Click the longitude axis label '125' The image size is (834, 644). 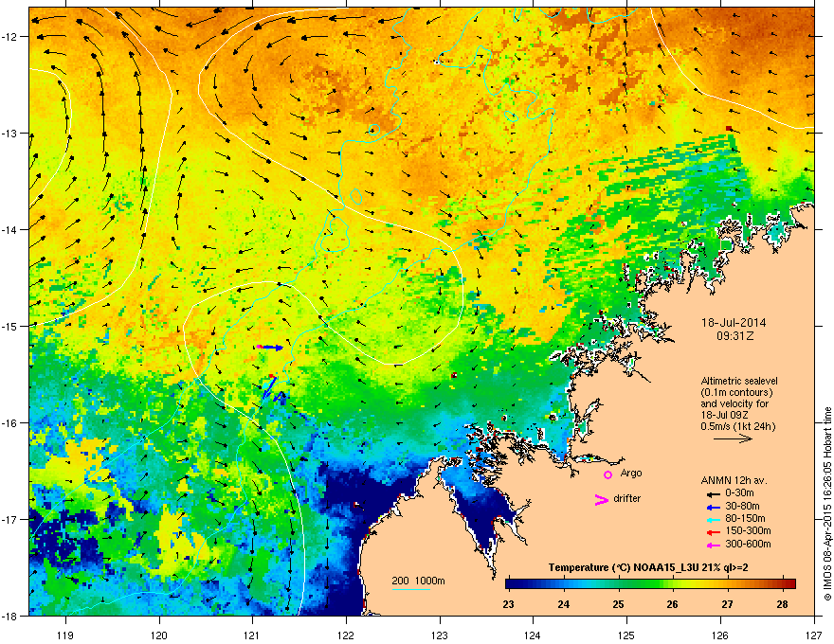(x=626, y=635)
